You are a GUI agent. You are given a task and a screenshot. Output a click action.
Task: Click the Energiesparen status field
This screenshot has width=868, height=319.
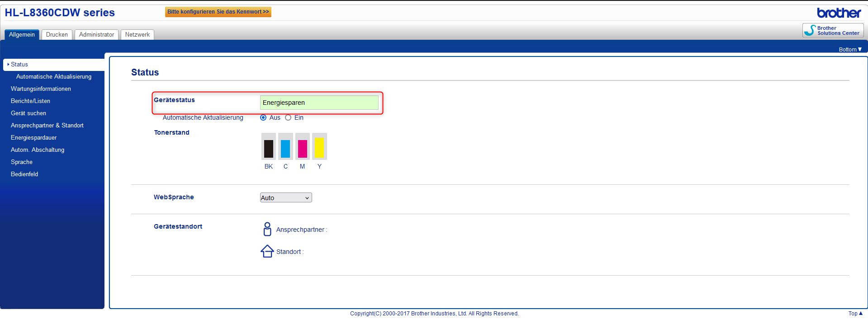click(319, 103)
